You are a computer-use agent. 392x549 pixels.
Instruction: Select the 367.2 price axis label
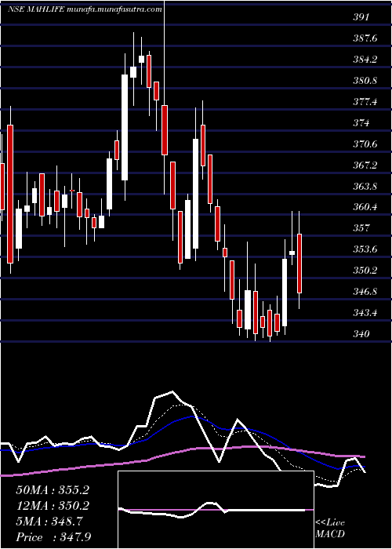365,165
